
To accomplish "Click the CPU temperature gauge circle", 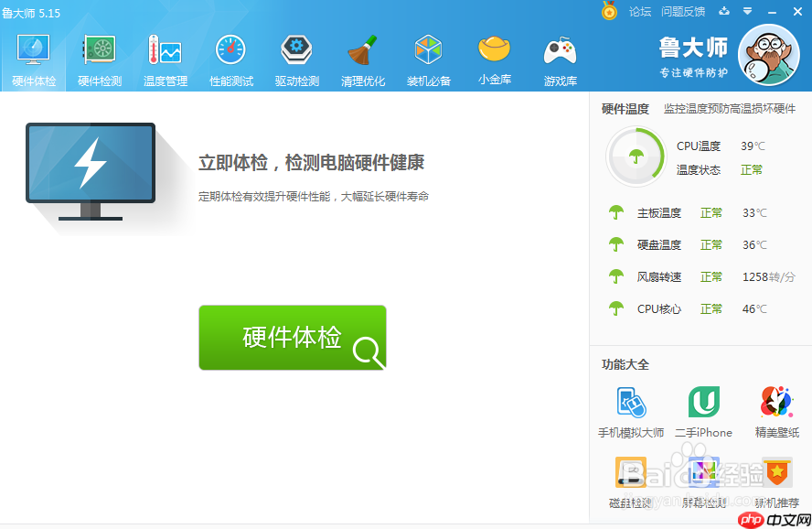I will click(636, 157).
